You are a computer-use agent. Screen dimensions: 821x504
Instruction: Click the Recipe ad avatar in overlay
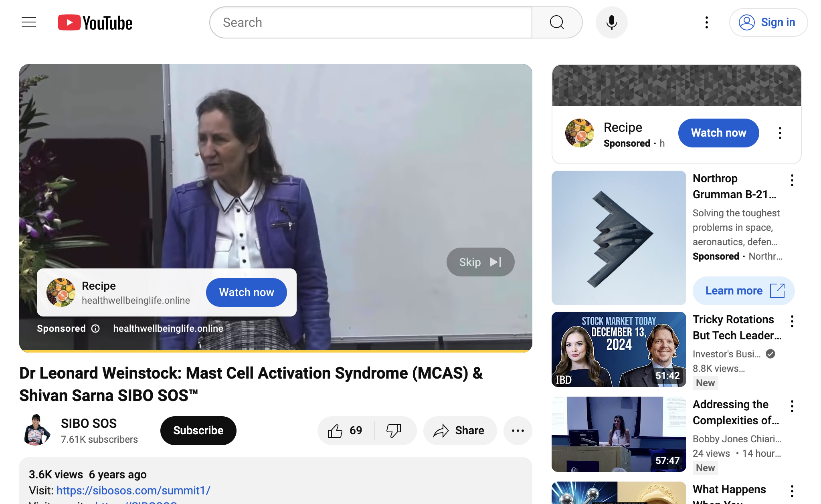tap(61, 292)
